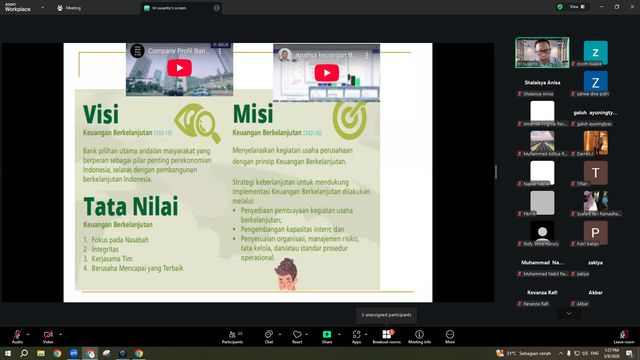The height and width of the screenshot is (360, 640).
Task: Open the View layout menu
Action: point(577,7)
